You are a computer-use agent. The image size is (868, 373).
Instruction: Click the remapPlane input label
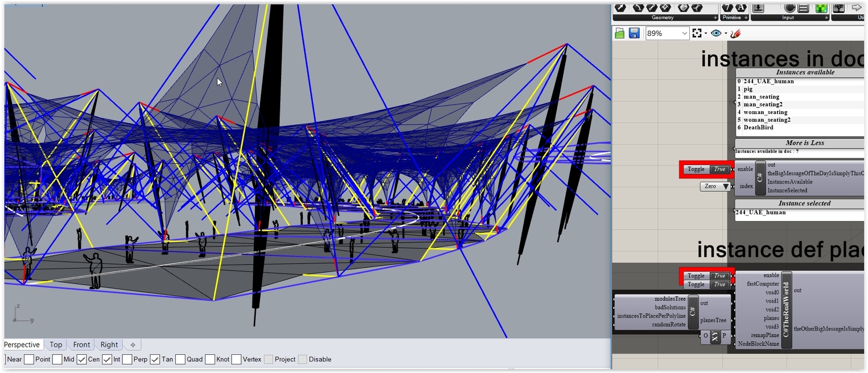coord(764,335)
